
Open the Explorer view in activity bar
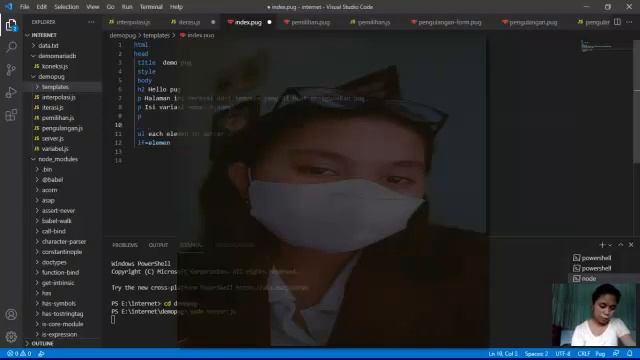[11, 25]
